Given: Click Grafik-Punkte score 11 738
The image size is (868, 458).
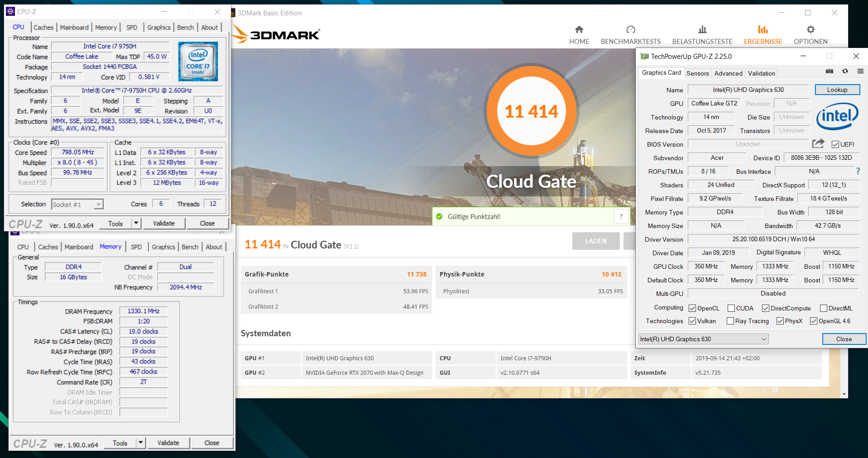Looking at the screenshot, I should [x=417, y=274].
